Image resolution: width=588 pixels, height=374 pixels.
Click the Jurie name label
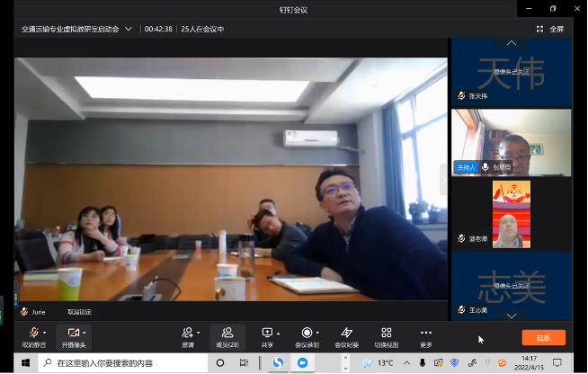point(39,312)
